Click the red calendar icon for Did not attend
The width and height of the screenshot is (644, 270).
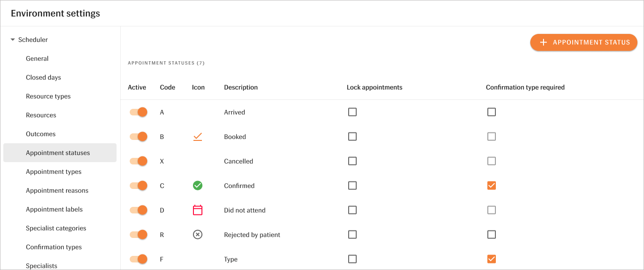(198, 210)
